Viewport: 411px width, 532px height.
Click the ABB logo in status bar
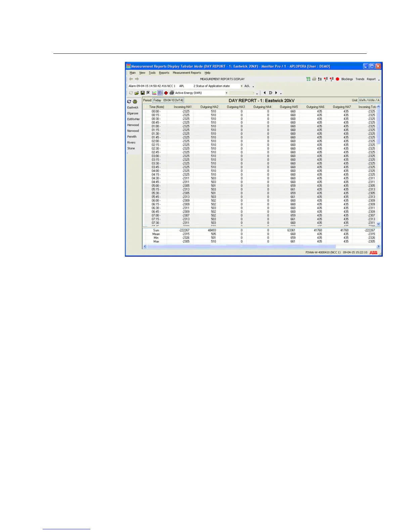373,253
